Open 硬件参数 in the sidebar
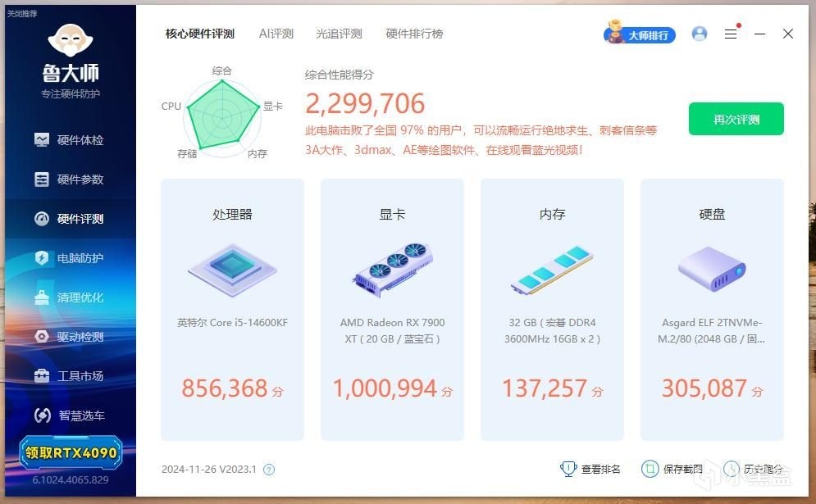 71,179
